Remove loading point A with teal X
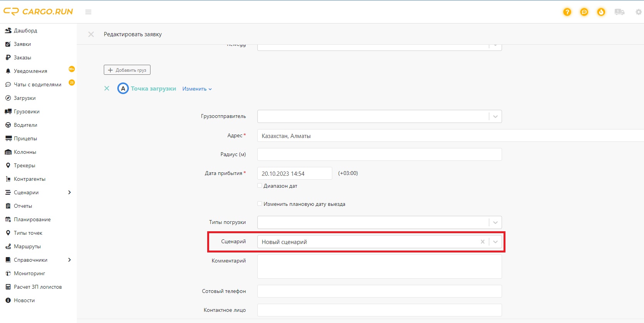 coord(107,88)
